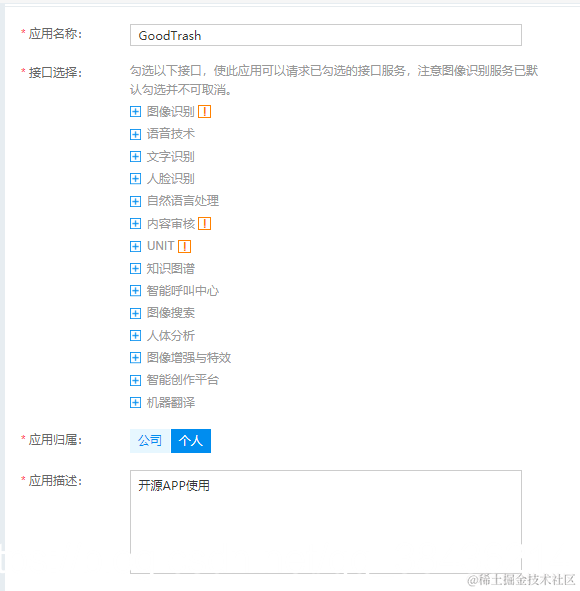Expand the 内容审核 interface group
Image resolution: width=580 pixels, height=591 pixels.
135,224
